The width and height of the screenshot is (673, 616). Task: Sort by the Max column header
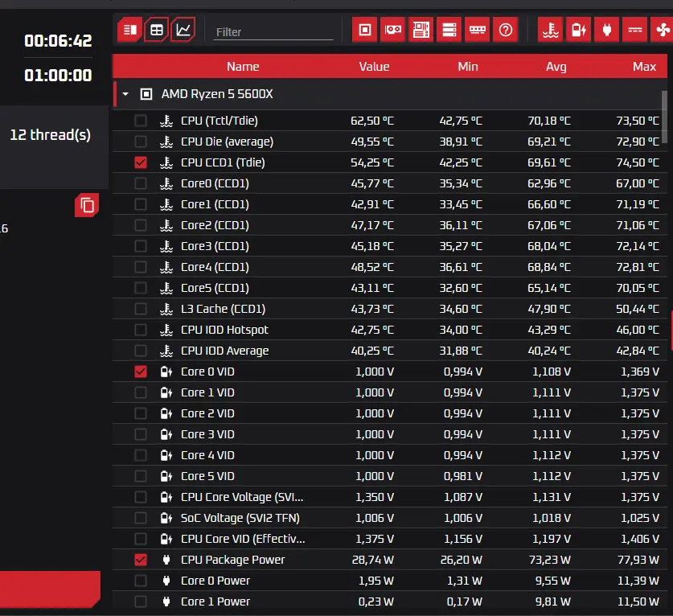(644, 67)
